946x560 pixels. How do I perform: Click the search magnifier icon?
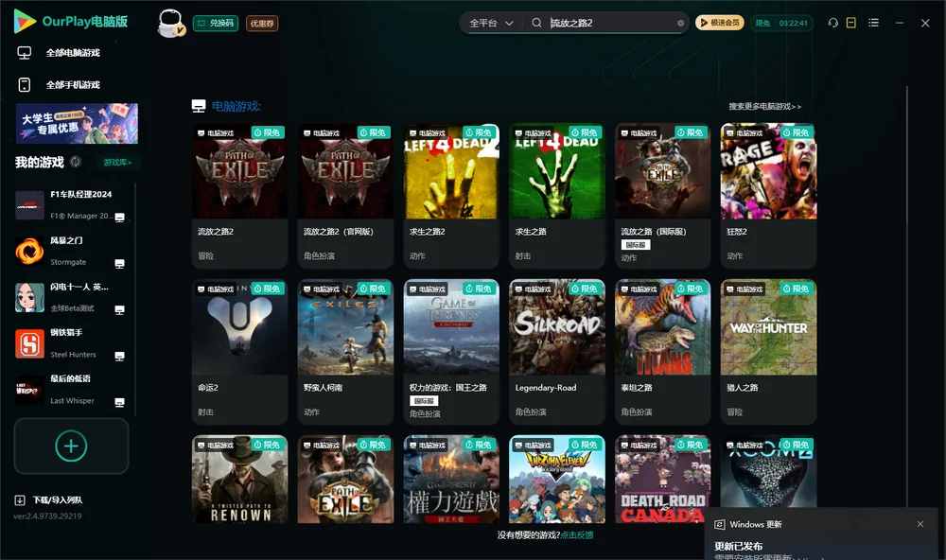(x=536, y=23)
